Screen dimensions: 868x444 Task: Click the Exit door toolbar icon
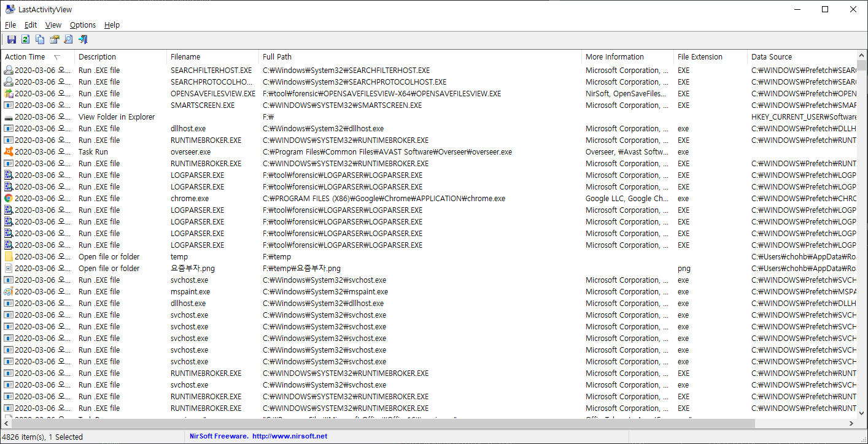tap(83, 40)
